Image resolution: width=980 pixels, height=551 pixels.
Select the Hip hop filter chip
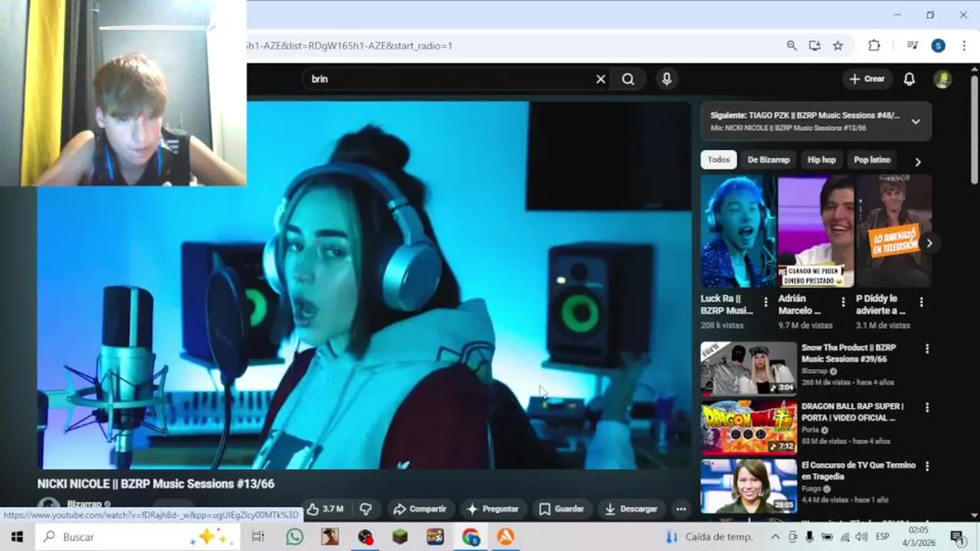coord(822,160)
